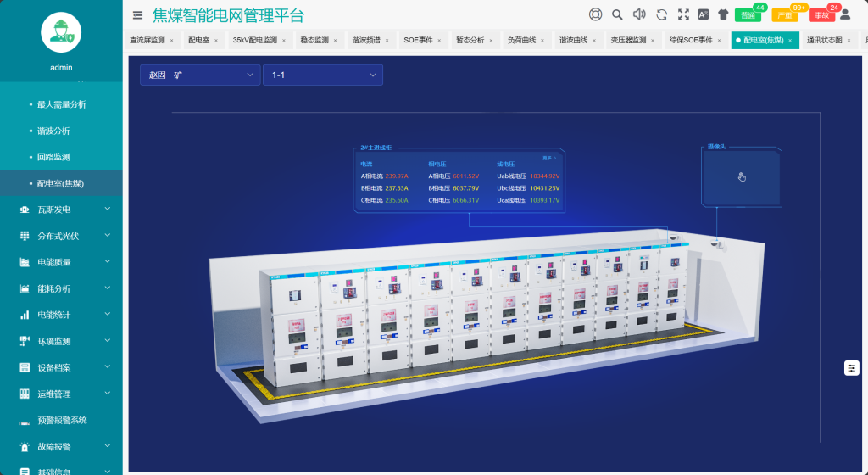868x475 pixels.
Task: Change theme using shirt icon
Action: [x=723, y=15]
